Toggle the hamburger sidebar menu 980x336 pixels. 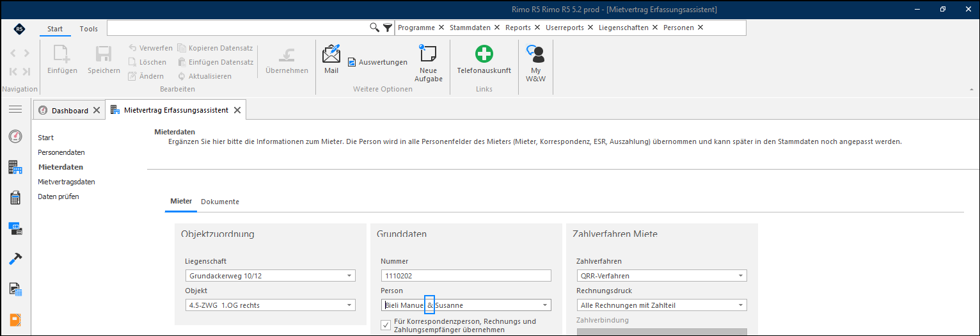[15, 109]
